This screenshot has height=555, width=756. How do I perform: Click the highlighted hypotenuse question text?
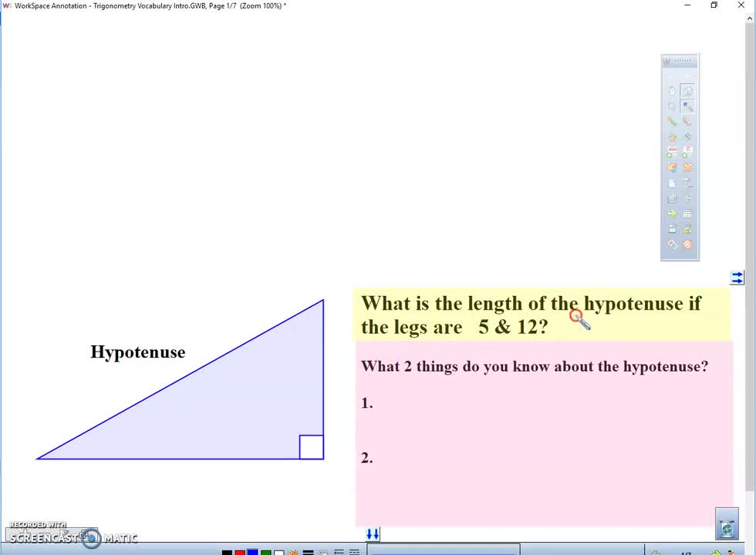532,314
